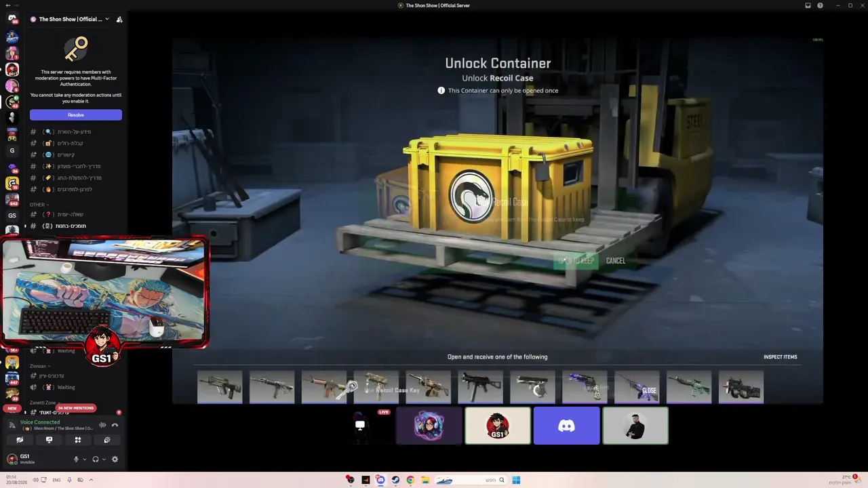Open the Discord logo participant tile
This screenshot has height=488, width=868.
(x=567, y=426)
